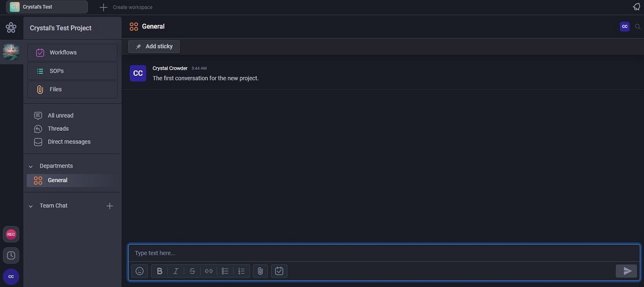Click the 3:44 AM message timestamp

tap(199, 69)
